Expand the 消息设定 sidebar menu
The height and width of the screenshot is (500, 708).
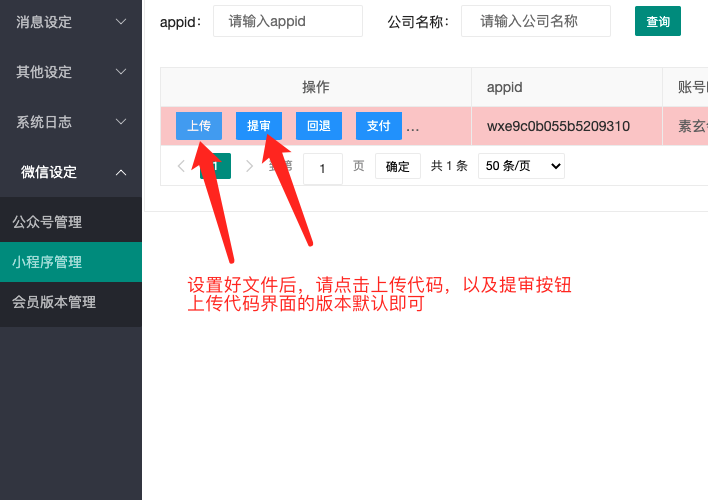[70, 21]
